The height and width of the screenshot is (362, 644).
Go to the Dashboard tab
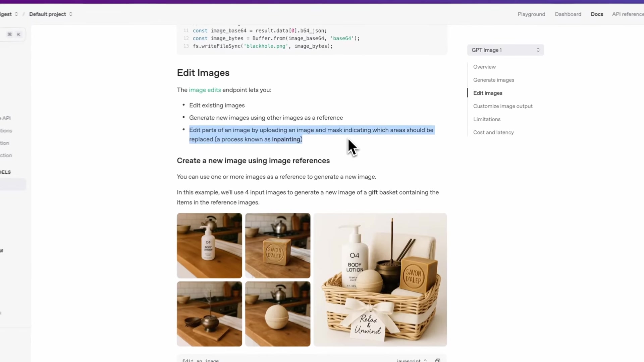[x=568, y=14]
